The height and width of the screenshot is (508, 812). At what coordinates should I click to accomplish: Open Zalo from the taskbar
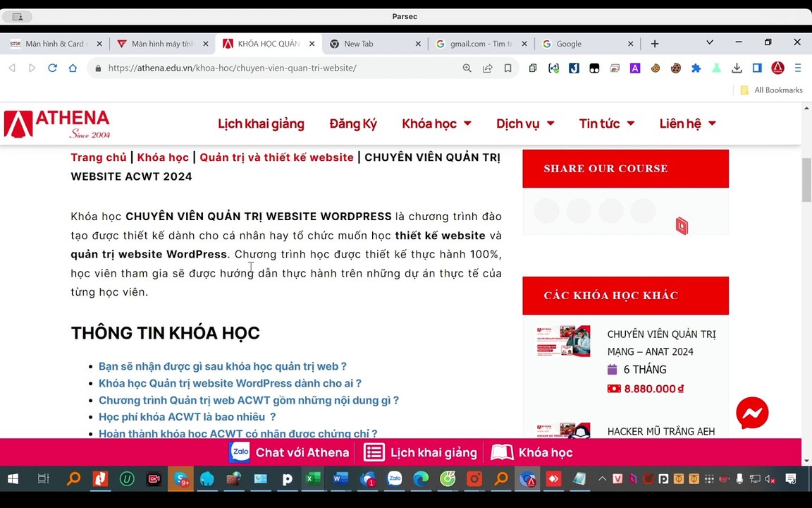[395, 478]
